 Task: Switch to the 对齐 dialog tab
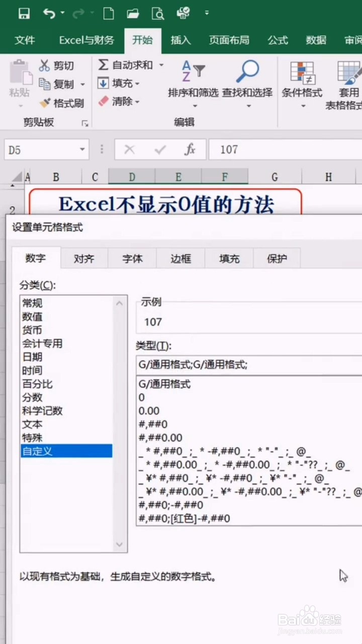point(84,259)
